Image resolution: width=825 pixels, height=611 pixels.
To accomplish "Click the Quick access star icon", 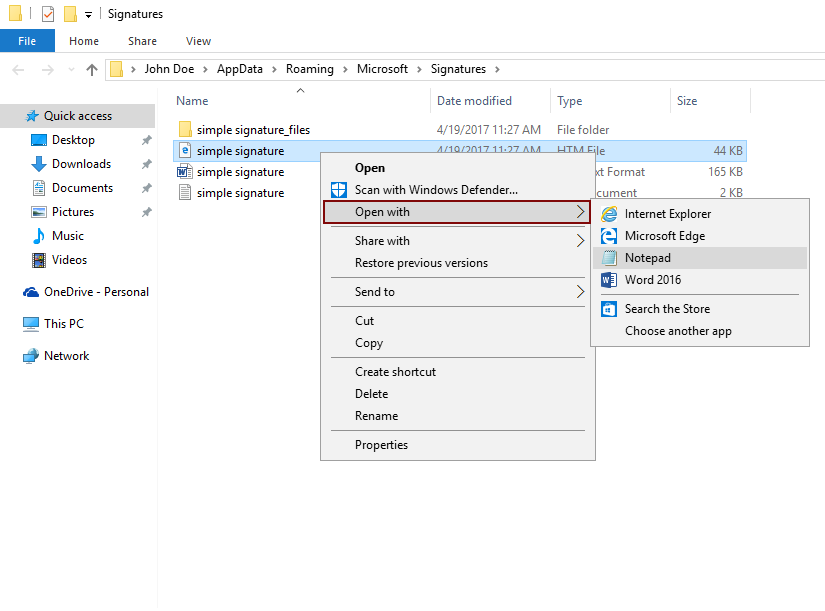I will 32,116.
